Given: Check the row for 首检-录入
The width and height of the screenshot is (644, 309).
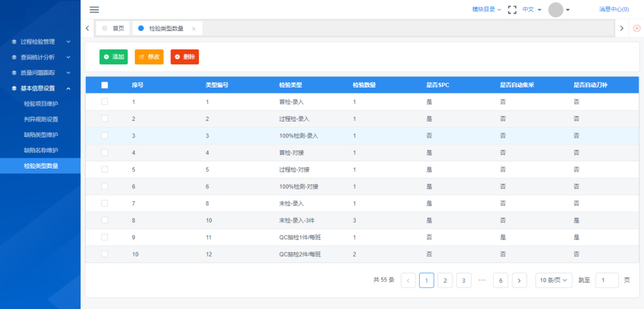Looking at the screenshot, I should (105, 102).
